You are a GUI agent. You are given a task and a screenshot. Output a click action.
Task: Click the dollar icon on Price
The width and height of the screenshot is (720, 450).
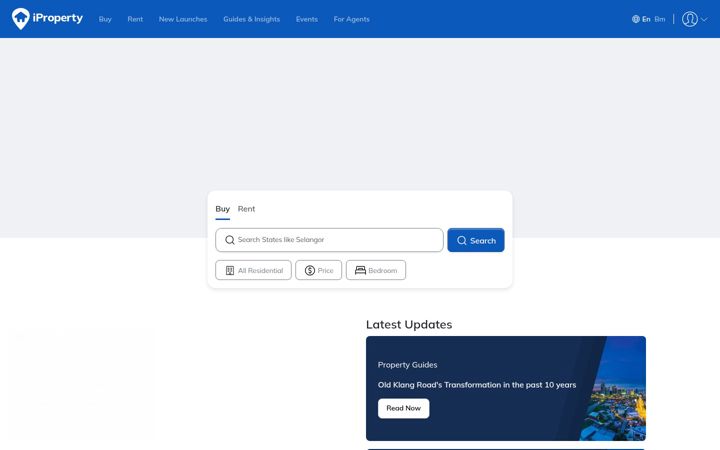click(x=310, y=270)
